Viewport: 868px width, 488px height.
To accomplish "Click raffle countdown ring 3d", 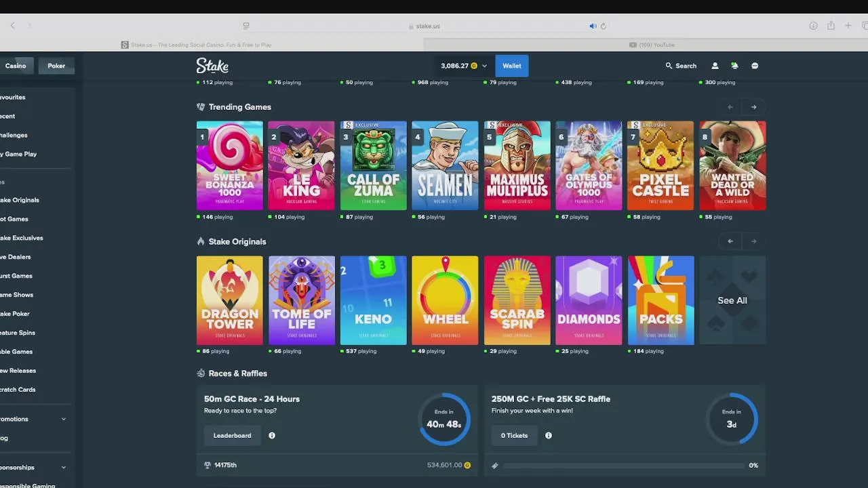I will [732, 419].
